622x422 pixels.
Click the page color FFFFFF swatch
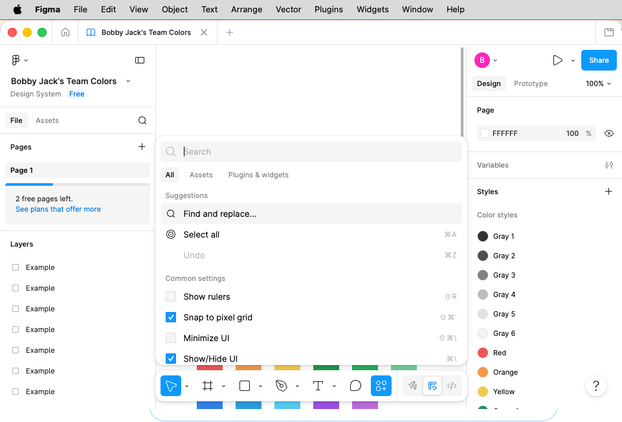point(484,133)
